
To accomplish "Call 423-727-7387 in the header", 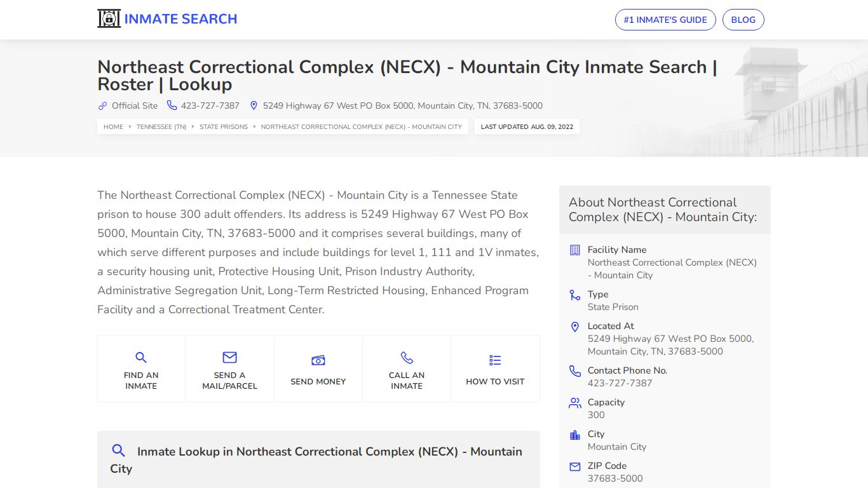I will coord(210,105).
